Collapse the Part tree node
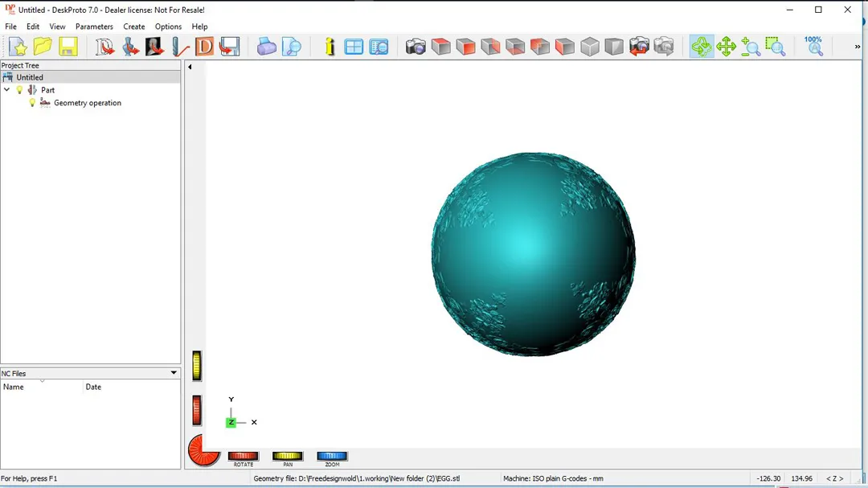This screenshot has width=868, height=488. (7, 90)
